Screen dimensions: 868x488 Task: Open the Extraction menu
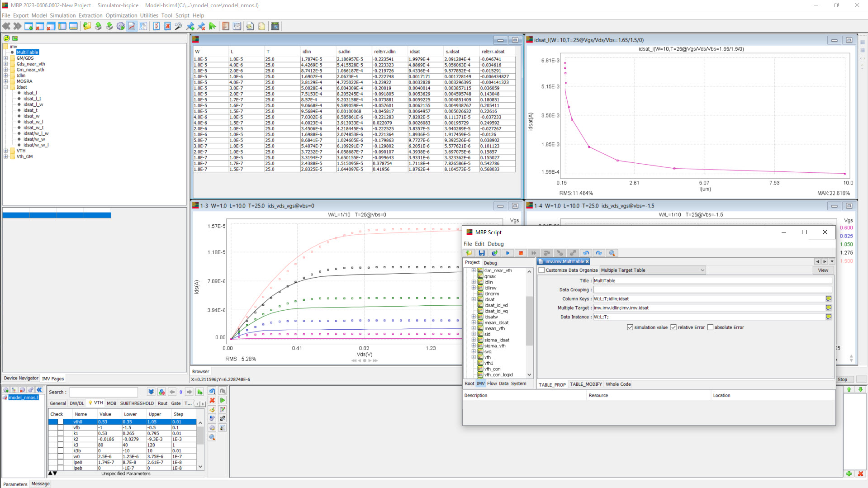tap(90, 15)
